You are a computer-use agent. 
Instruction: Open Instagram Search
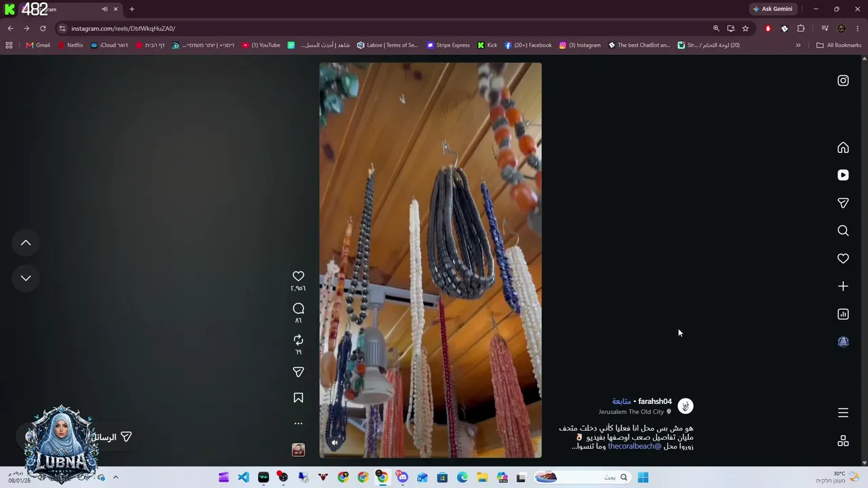pyautogui.click(x=843, y=230)
